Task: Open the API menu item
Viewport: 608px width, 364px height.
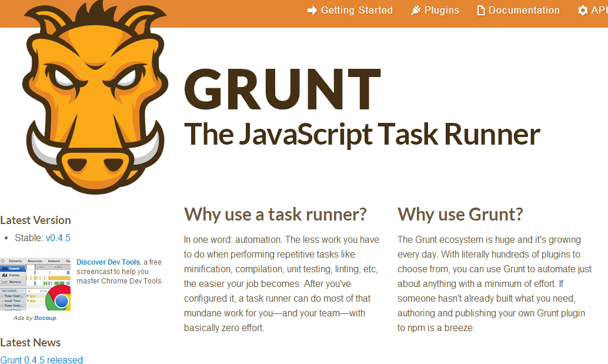Action: [x=593, y=11]
